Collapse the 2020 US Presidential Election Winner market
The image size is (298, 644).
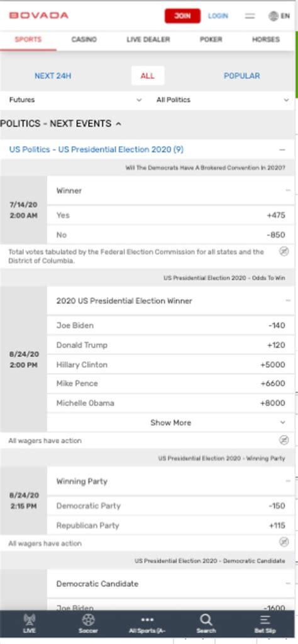coord(288,301)
